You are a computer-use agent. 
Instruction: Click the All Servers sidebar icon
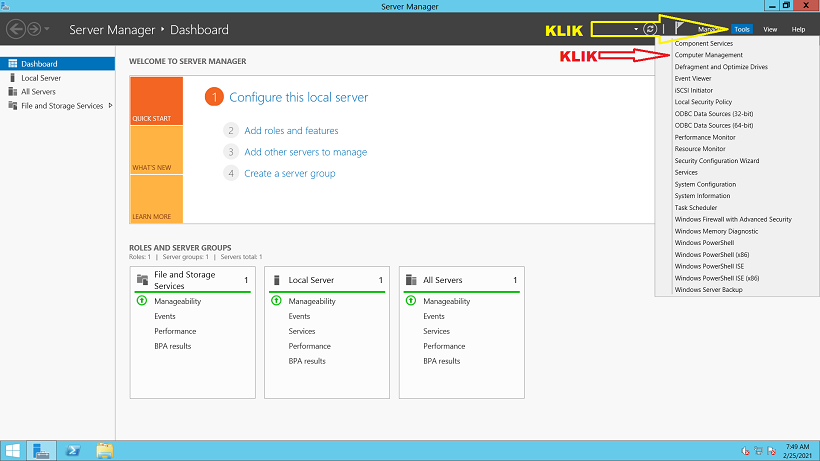click(13, 91)
